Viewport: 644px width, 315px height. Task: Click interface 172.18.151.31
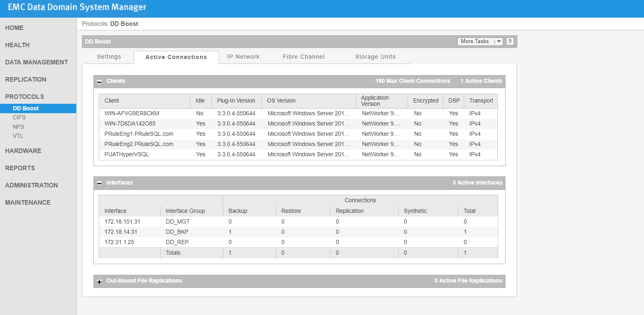point(122,222)
